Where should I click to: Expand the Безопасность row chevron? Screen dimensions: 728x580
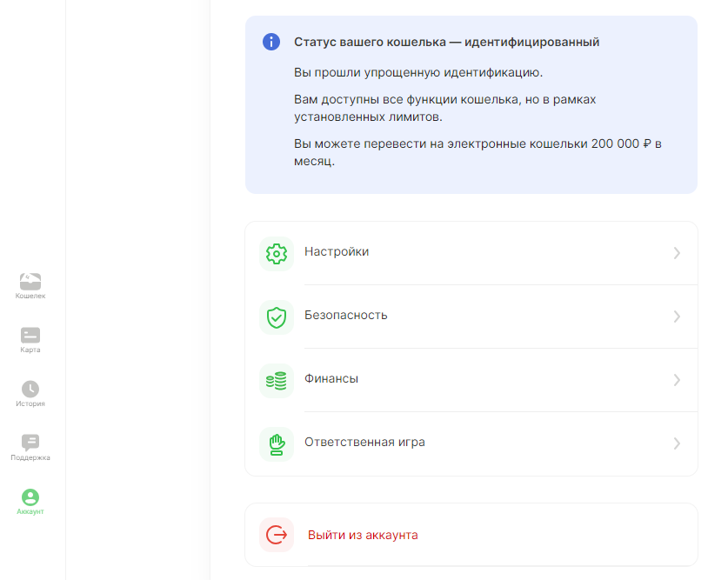[x=677, y=317]
